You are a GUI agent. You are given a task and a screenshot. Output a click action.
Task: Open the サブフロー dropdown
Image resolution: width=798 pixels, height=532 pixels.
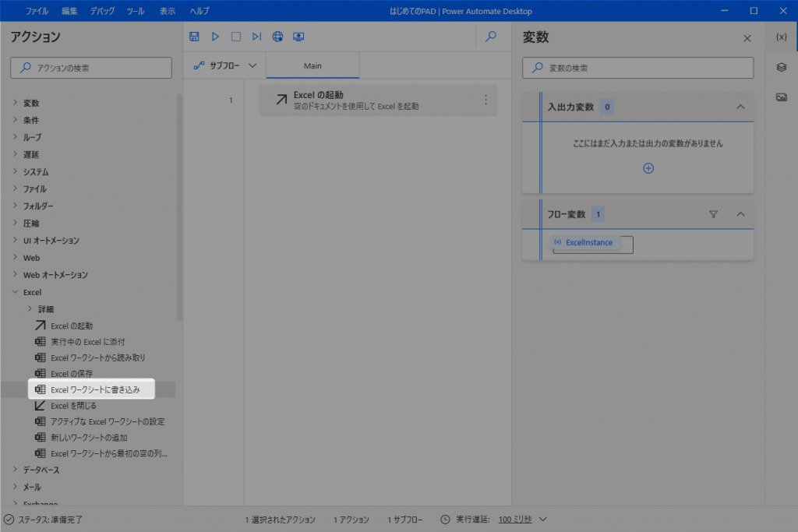[225, 65]
